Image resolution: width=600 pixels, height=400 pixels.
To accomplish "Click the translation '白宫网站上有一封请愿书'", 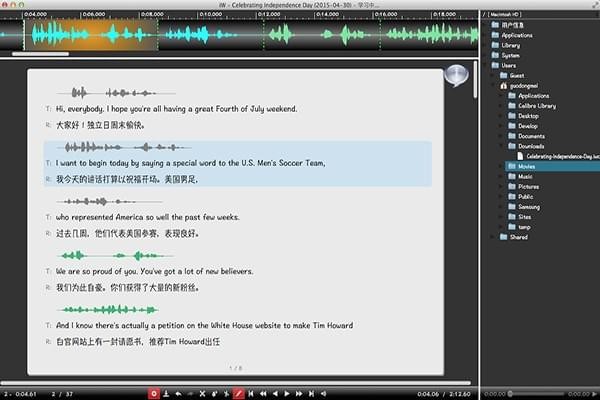I will pyautogui.click(x=138, y=341).
